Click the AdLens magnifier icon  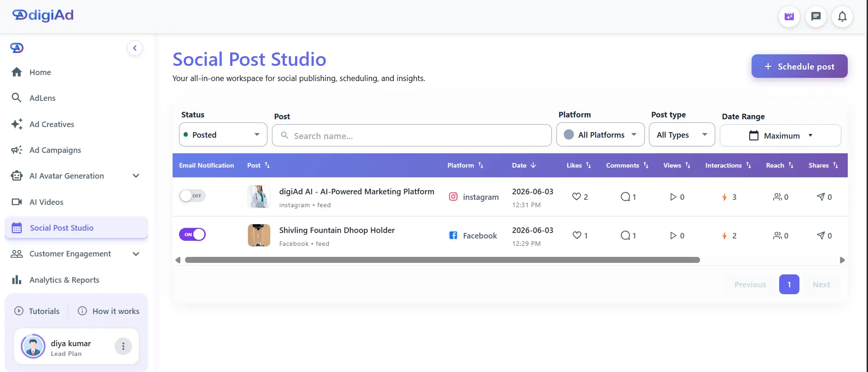[x=17, y=98]
